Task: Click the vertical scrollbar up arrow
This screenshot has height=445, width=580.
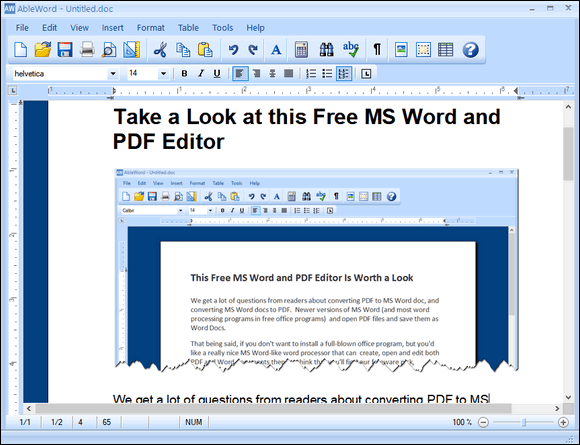Action: point(568,107)
